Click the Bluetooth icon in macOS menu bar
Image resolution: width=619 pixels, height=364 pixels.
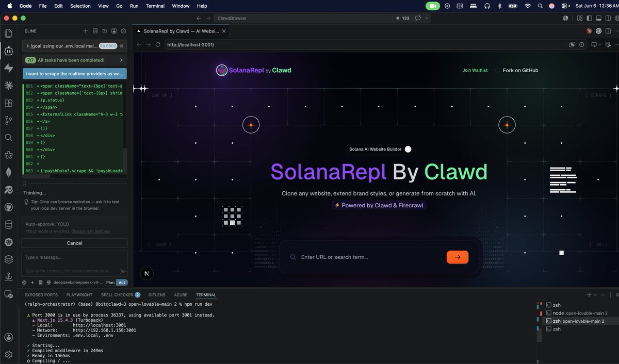[499, 6]
